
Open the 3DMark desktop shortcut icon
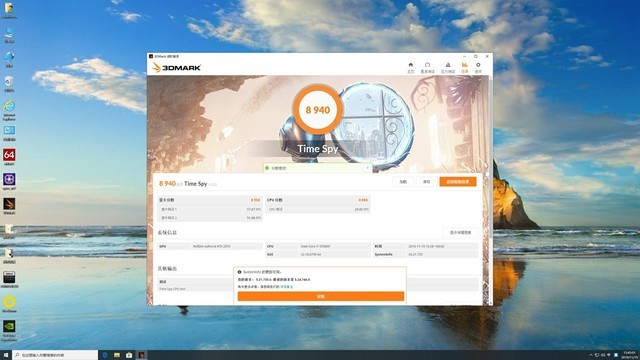click(x=9, y=206)
